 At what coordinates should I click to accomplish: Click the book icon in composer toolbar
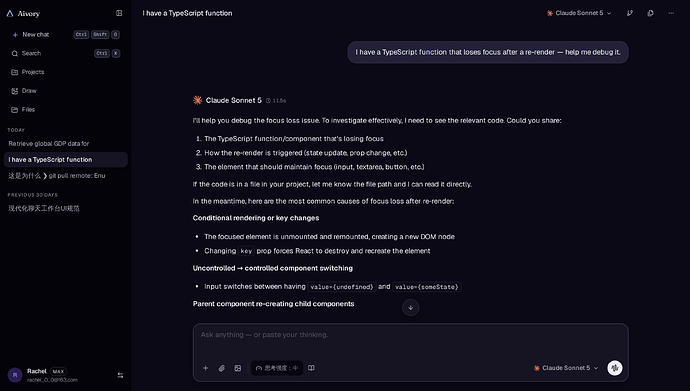pos(311,368)
